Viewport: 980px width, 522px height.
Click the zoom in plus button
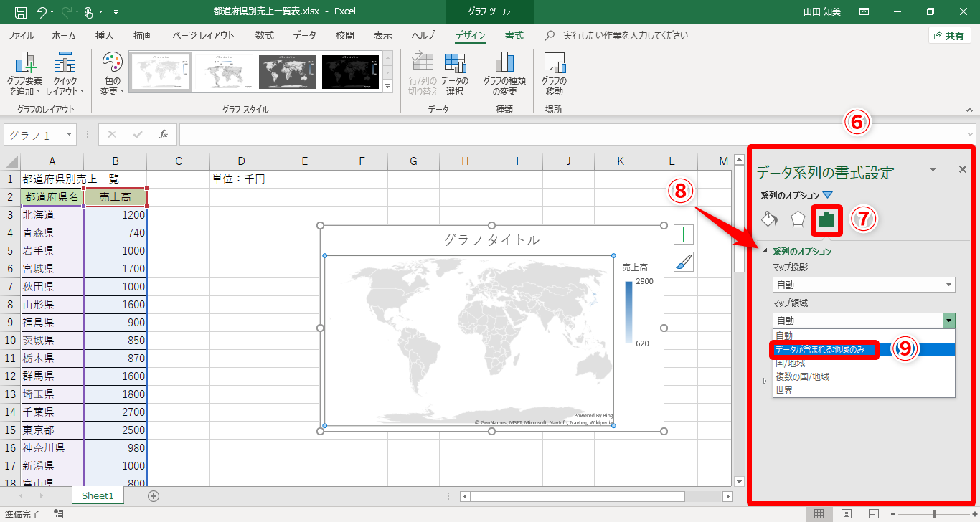pos(974,514)
